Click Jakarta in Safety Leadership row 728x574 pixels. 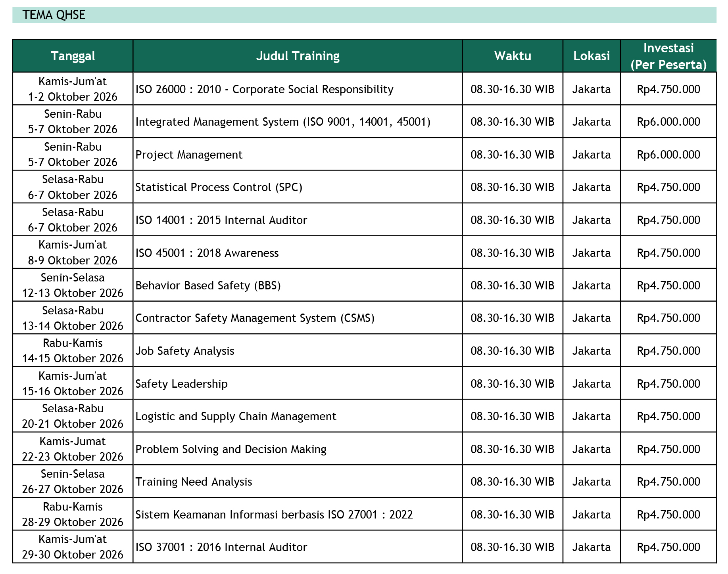(592, 384)
